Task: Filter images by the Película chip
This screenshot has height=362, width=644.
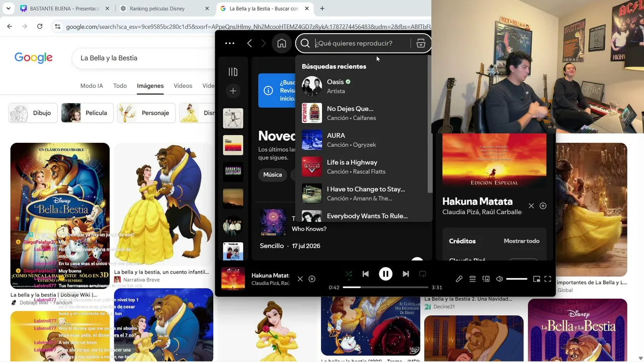Action: tap(87, 113)
